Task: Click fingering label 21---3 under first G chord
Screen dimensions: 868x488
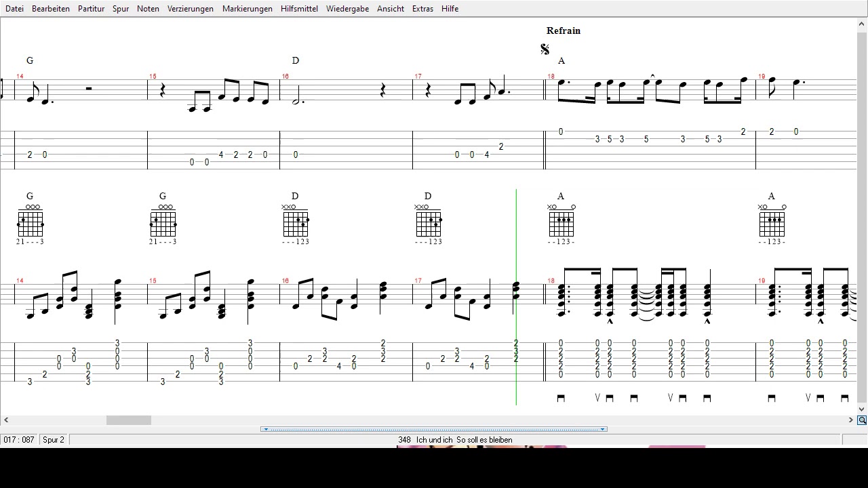Action: click(31, 242)
